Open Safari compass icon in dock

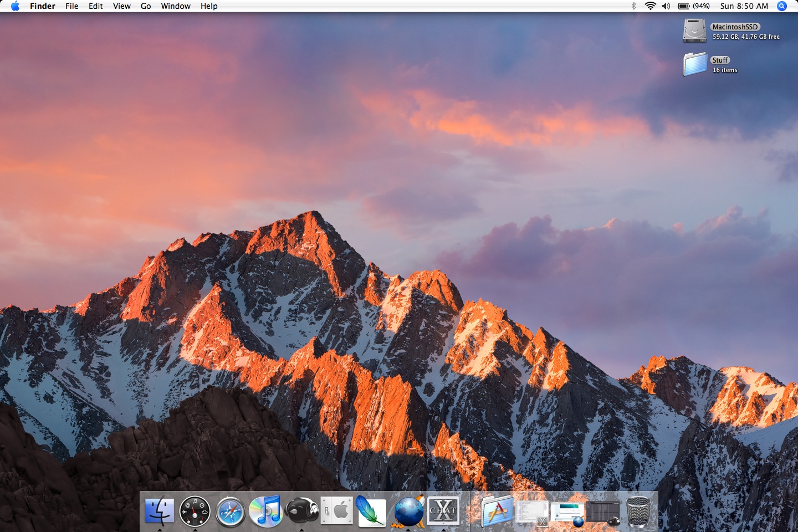[x=231, y=511]
